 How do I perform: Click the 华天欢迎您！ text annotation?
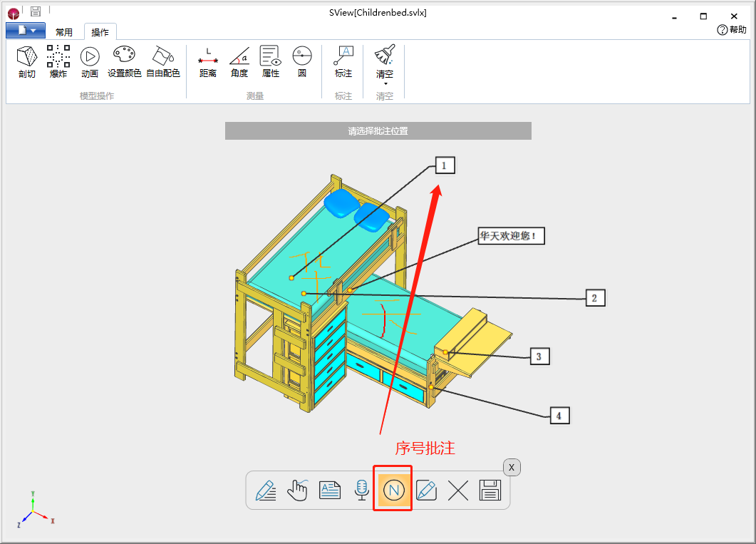click(511, 236)
